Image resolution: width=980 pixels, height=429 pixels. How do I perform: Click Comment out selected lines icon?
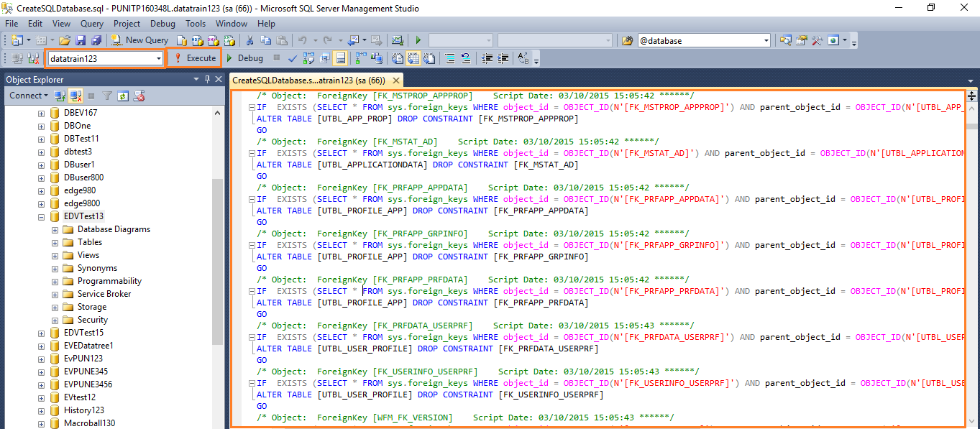click(x=449, y=58)
